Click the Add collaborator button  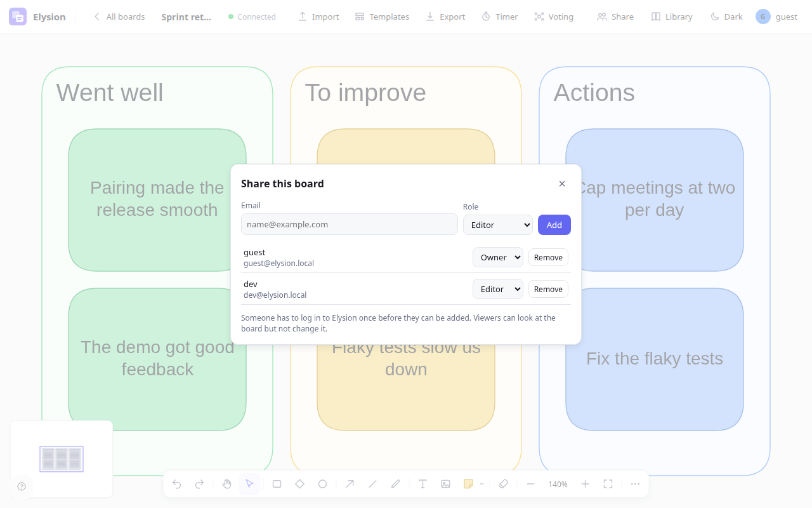click(554, 225)
